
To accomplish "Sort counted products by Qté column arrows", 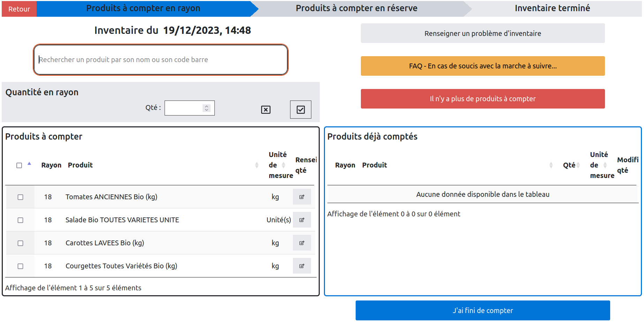I will (578, 165).
